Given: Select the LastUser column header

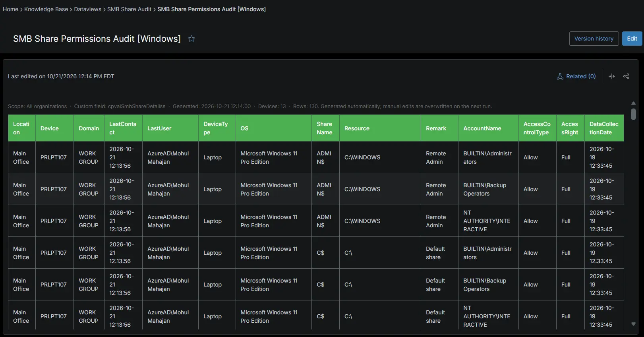Looking at the screenshot, I should pos(170,128).
